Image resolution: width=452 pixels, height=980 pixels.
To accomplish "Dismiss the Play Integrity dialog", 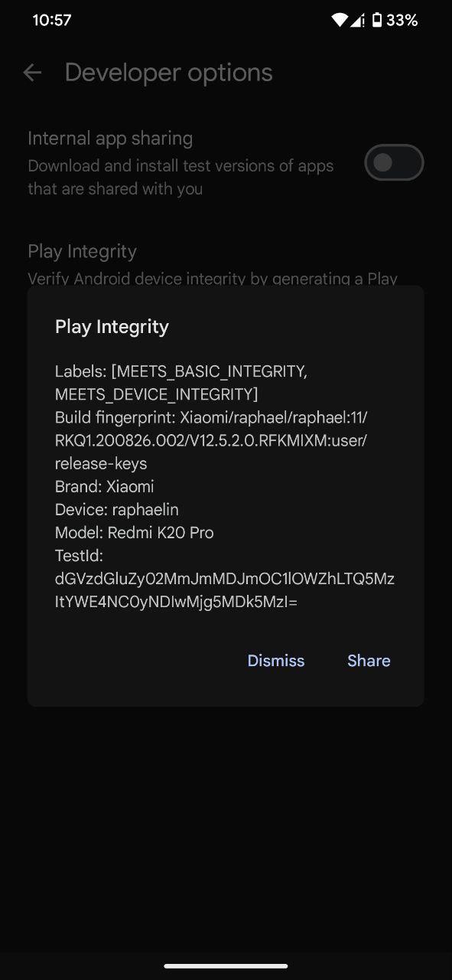I will pos(276,661).
